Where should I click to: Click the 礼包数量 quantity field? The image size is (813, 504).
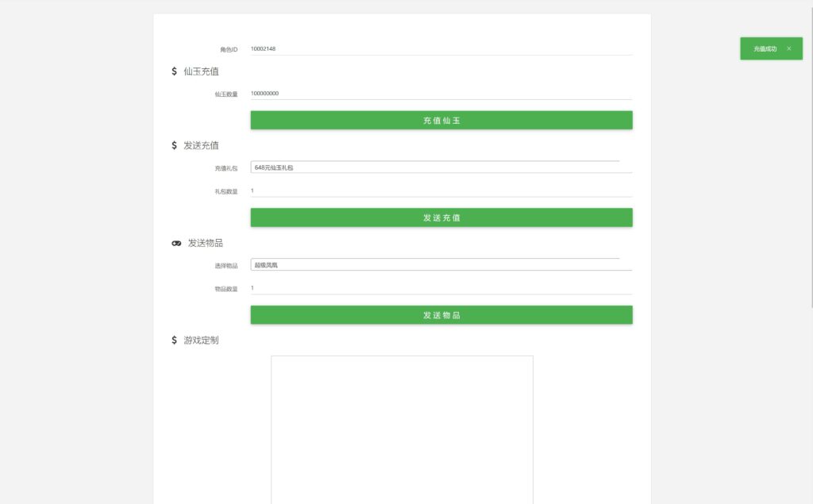(439, 191)
